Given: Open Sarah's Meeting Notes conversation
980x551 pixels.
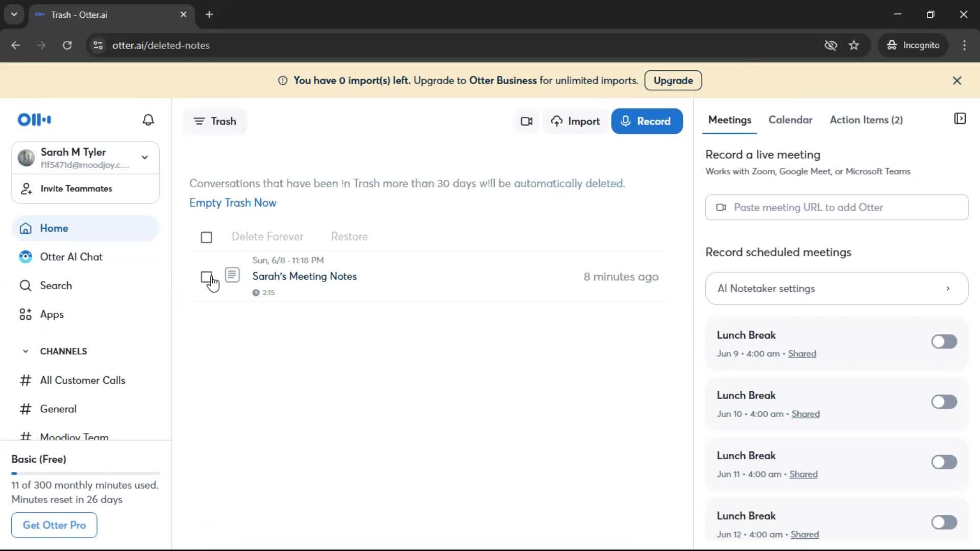Looking at the screenshot, I should 304,276.
